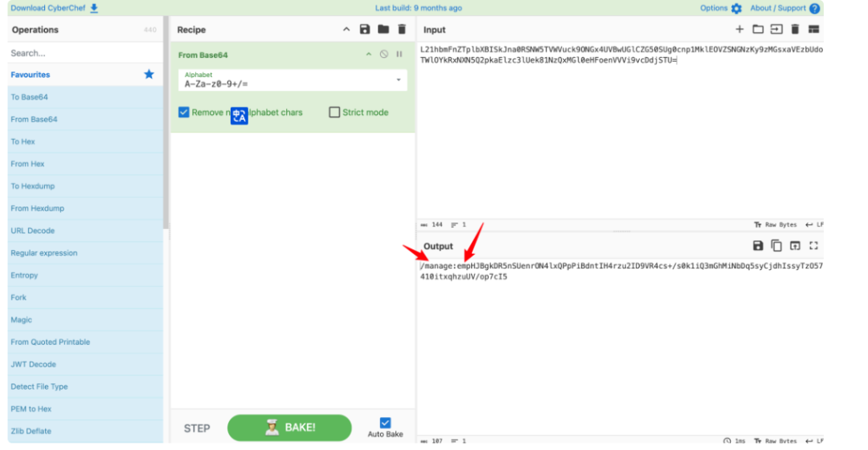Add a new input tab
This screenshot has width=868, height=450.
pyautogui.click(x=739, y=30)
